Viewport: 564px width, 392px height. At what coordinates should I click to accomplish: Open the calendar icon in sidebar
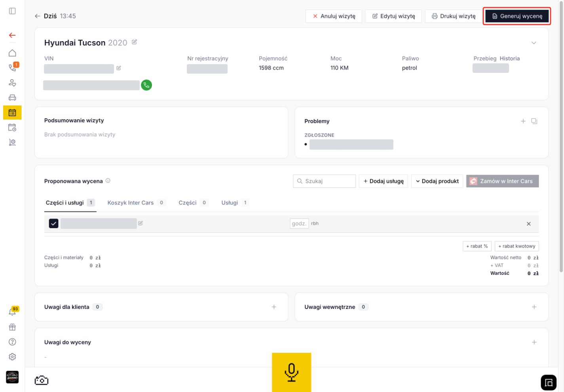pyautogui.click(x=12, y=113)
